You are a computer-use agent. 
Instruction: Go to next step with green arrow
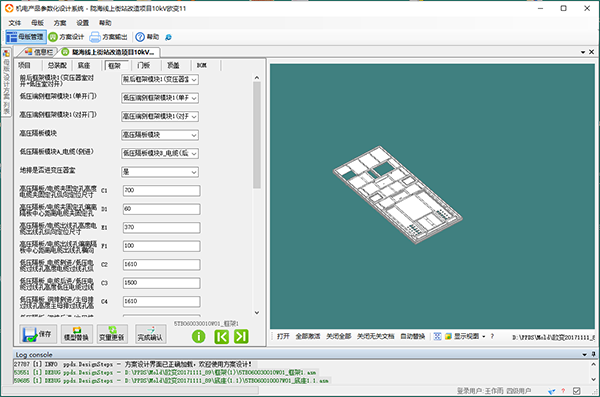[241, 337]
